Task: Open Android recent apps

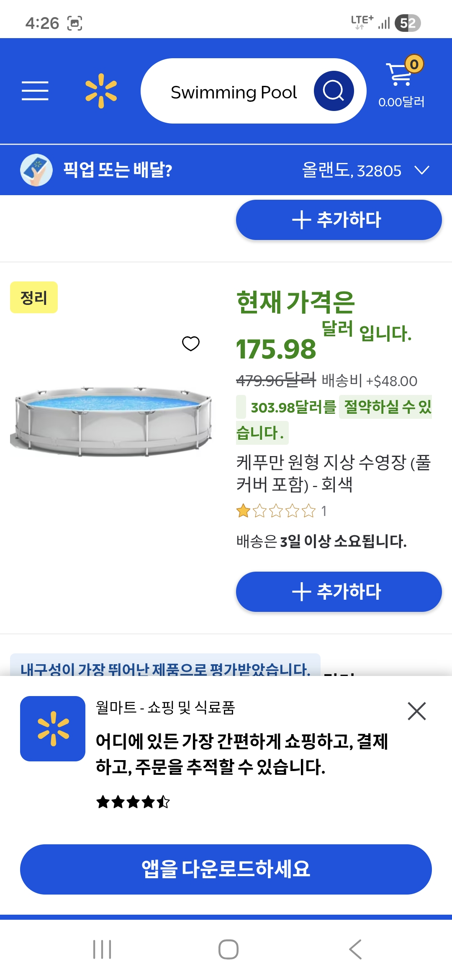Action: click(102, 949)
